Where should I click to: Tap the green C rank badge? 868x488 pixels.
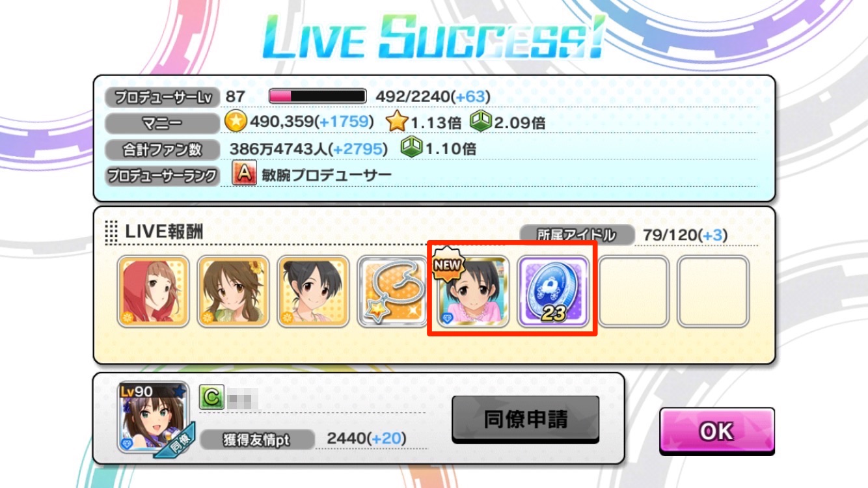(211, 398)
